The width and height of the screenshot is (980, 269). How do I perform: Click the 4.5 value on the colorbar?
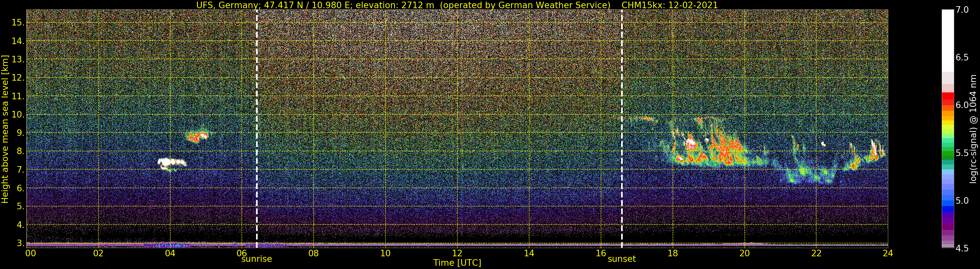(x=962, y=248)
